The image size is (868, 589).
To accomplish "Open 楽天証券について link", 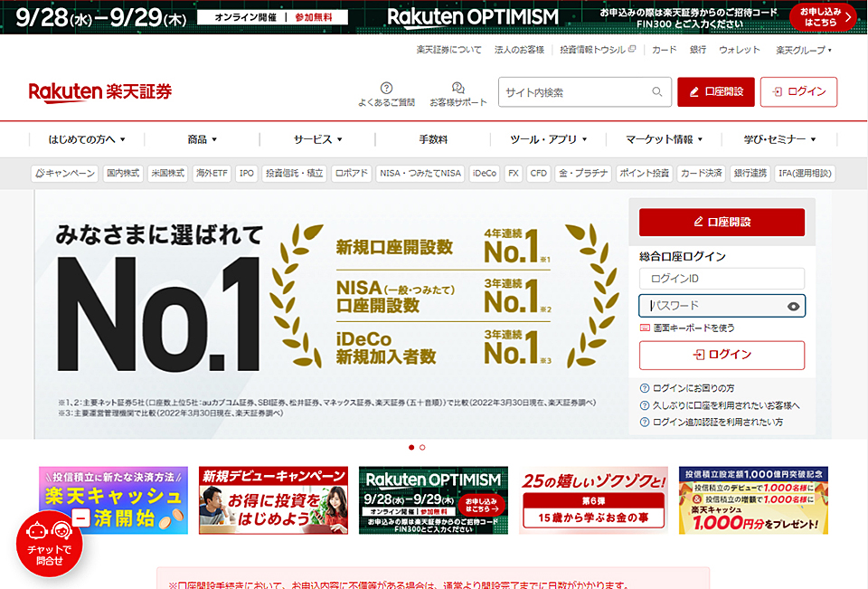I will point(449,50).
